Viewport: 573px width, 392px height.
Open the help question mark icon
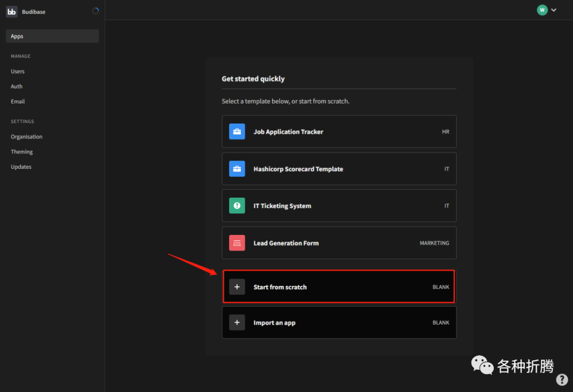pyautogui.click(x=562, y=380)
